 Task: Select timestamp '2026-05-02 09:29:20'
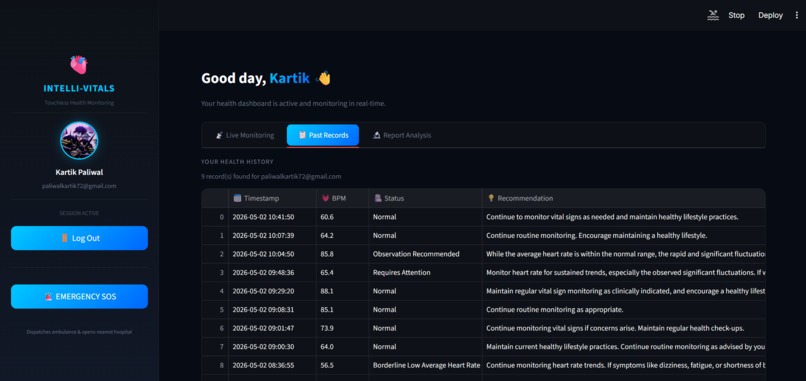point(263,291)
